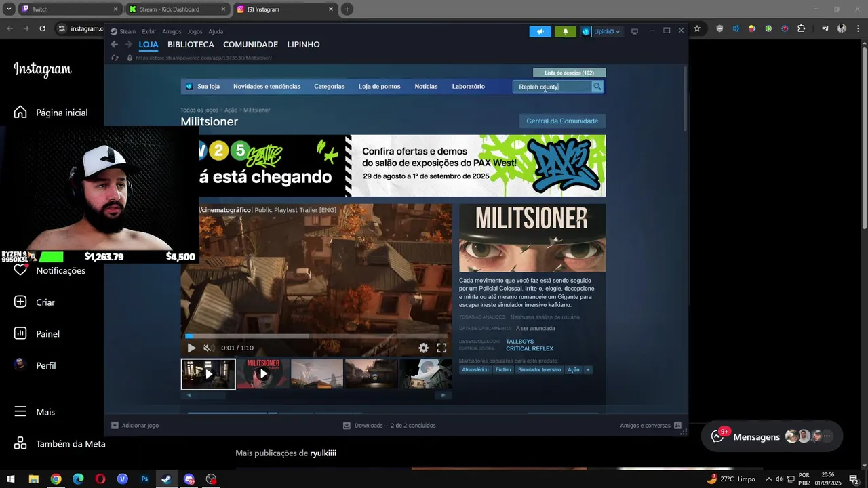Click the thumbnail strip right arrow
The width and height of the screenshot is (868, 488).
coord(443,395)
